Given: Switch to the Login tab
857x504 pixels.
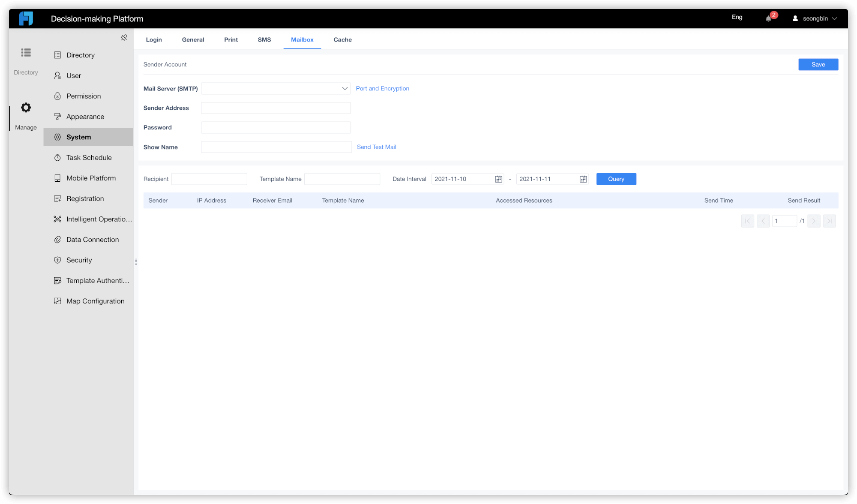Looking at the screenshot, I should tap(154, 39).
